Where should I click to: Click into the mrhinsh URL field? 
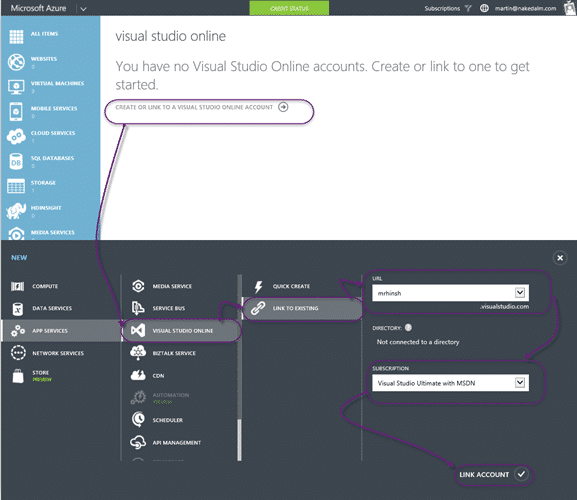click(450, 293)
